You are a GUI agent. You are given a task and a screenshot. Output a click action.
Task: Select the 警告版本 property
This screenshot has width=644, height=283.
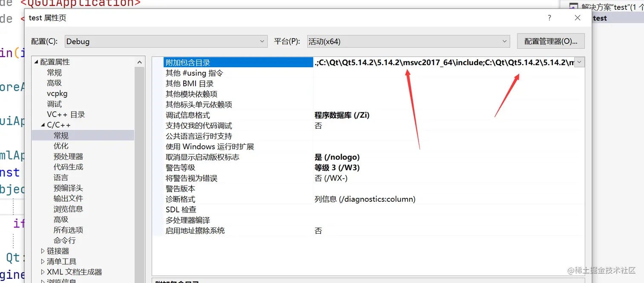(x=180, y=189)
